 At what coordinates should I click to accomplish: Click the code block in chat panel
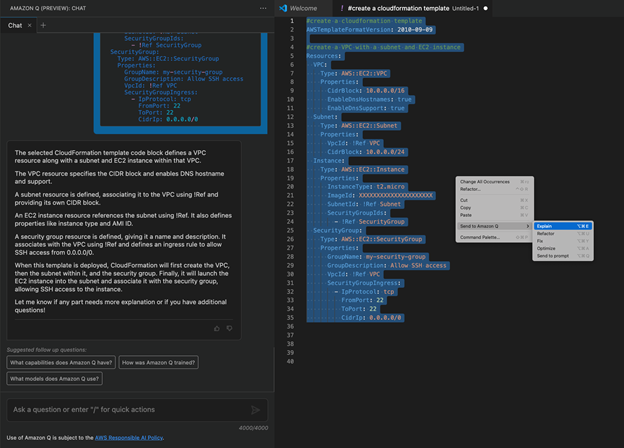180,79
